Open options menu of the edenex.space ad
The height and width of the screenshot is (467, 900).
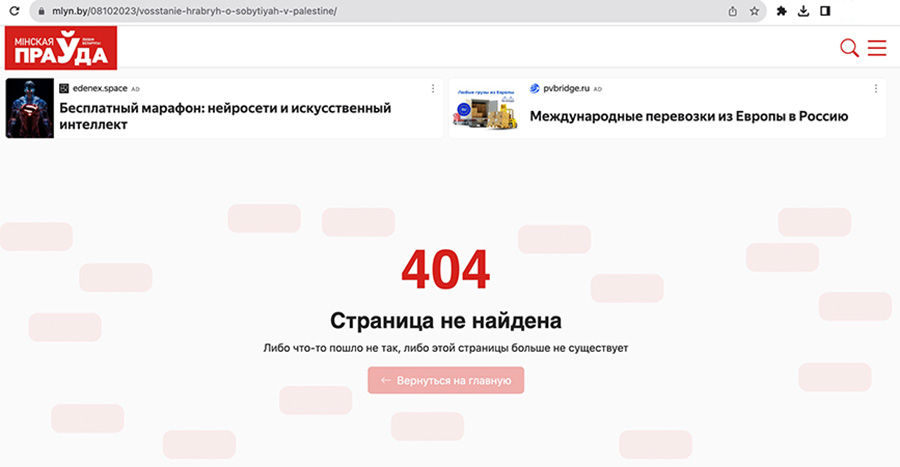click(x=432, y=89)
